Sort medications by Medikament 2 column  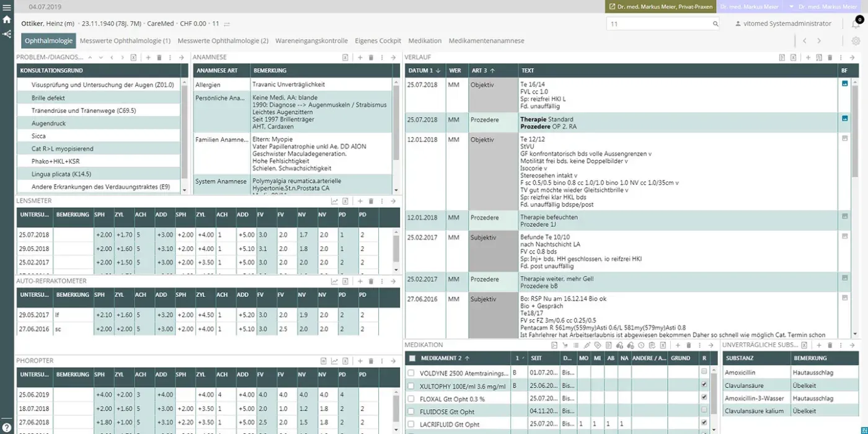[x=445, y=358]
